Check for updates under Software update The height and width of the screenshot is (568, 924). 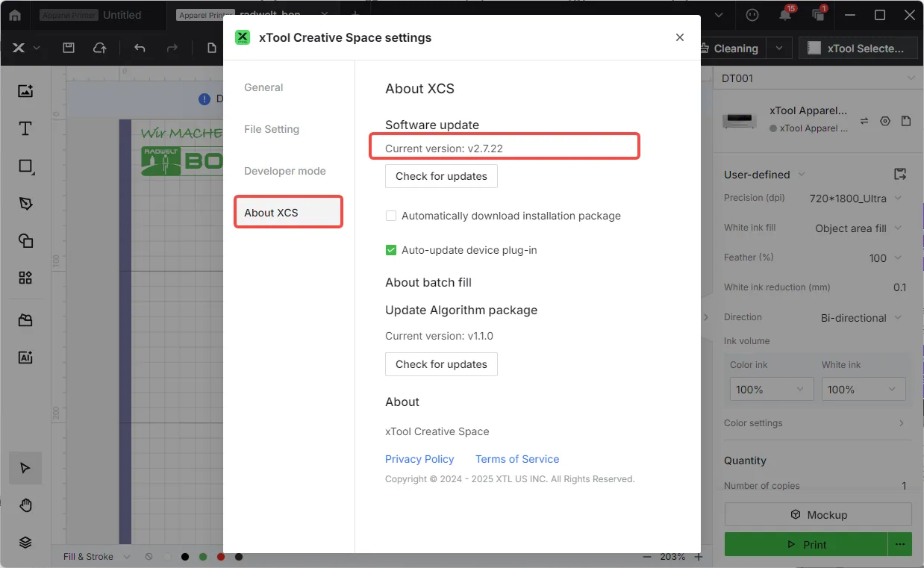click(441, 176)
